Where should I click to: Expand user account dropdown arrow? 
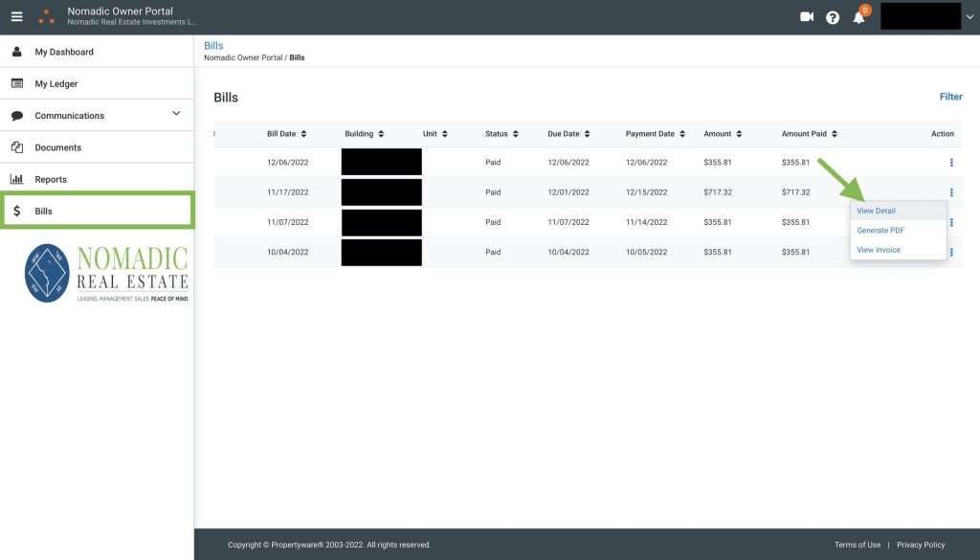coord(969,16)
